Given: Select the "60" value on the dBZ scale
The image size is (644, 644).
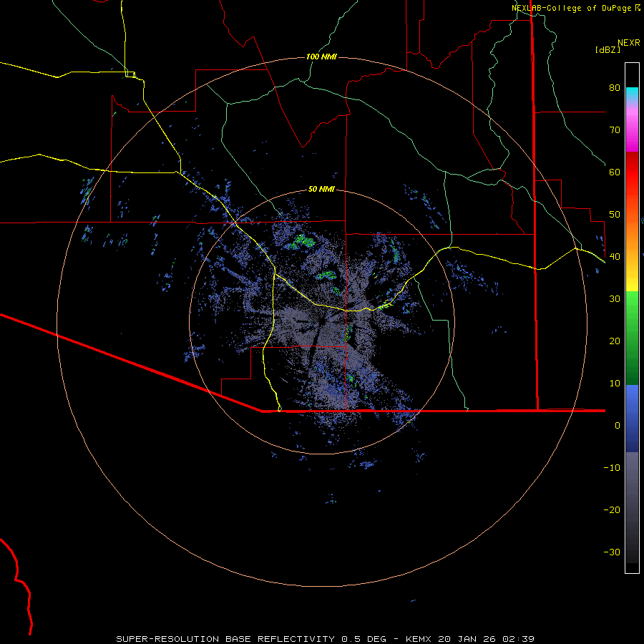Looking at the screenshot, I should point(615,172).
